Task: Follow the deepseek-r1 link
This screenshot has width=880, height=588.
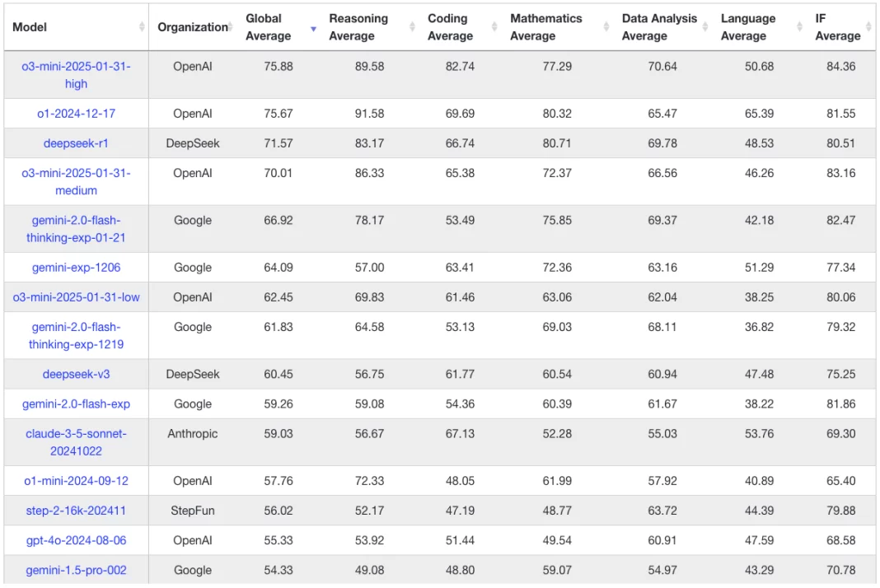Action: click(76, 143)
